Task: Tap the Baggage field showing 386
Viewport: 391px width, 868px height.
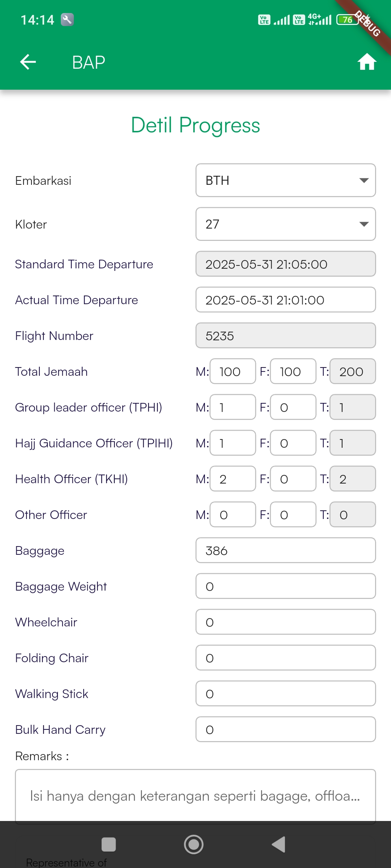Action: [x=285, y=550]
